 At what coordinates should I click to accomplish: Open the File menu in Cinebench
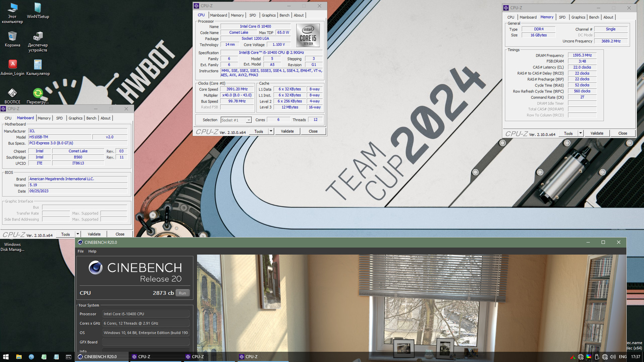tap(80, 251)
